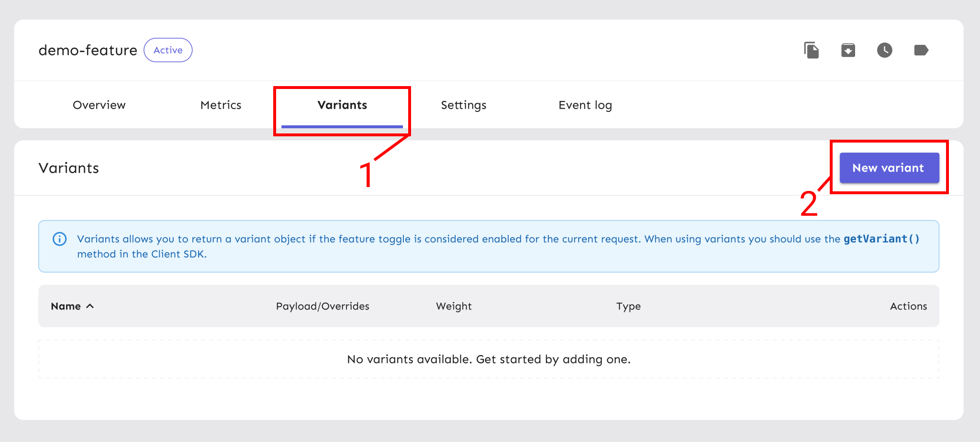Image resolution: width=980 pixels, height=442 pixels.
Task: Sort by the Weight column header
Action: [454, 306]
